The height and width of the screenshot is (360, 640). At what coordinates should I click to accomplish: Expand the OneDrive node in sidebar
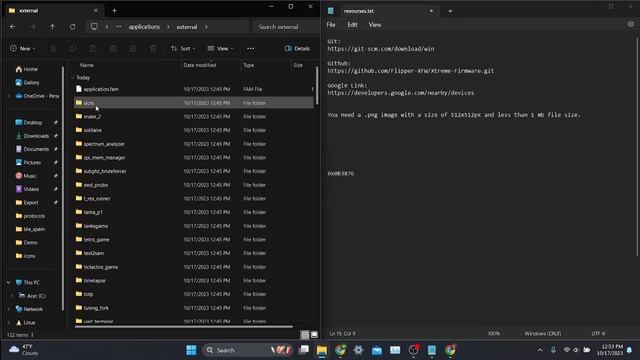(x=9, y=96)
